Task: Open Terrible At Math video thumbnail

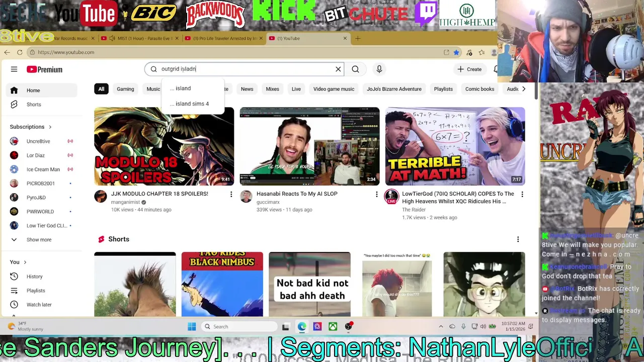Action: pos(455,146)
